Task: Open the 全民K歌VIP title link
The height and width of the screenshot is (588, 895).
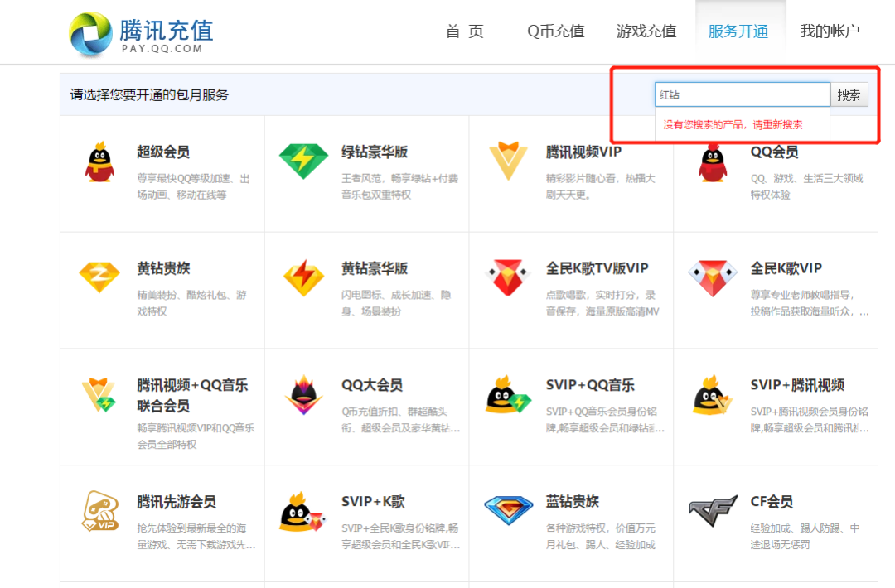Action: point(786,268)
